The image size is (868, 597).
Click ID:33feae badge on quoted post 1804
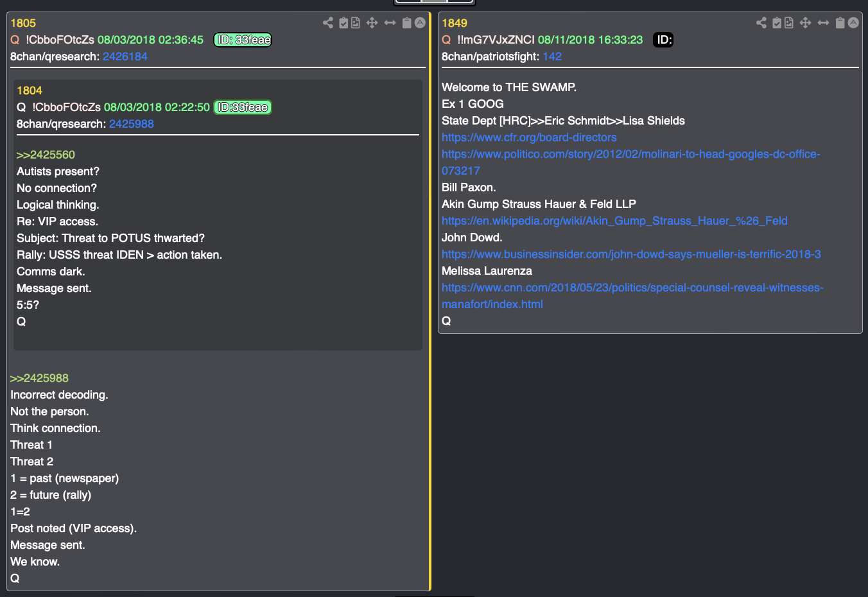[x=243, y=107]
